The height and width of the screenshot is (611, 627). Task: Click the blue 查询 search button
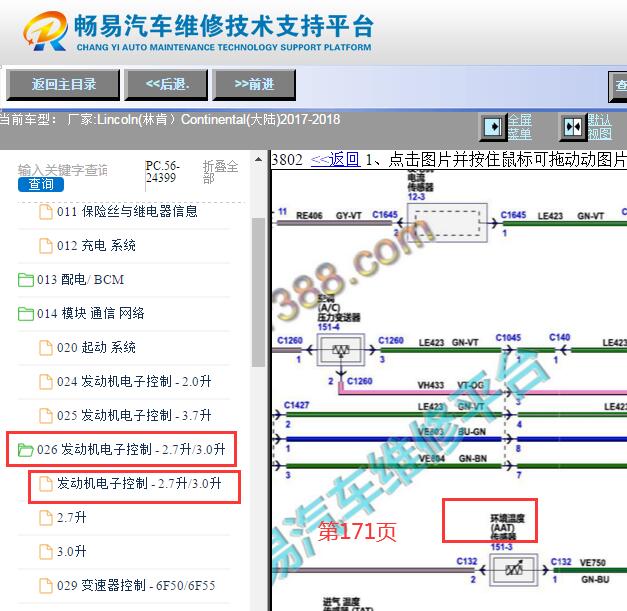41,184
